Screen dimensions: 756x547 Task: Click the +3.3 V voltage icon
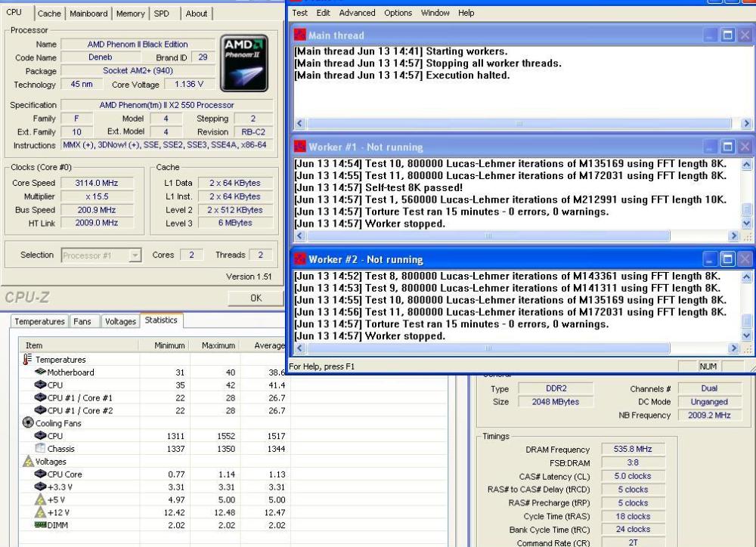[x=41, y=487]
